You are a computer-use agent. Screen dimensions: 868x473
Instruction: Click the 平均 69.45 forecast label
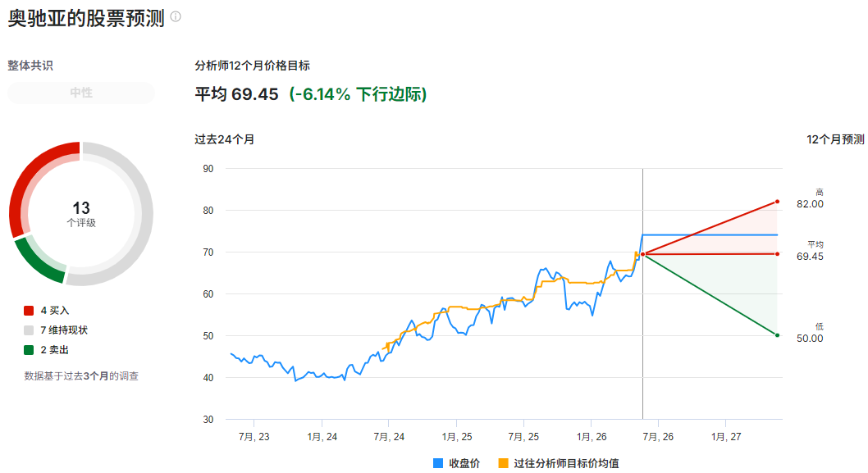tap(811, 251)
